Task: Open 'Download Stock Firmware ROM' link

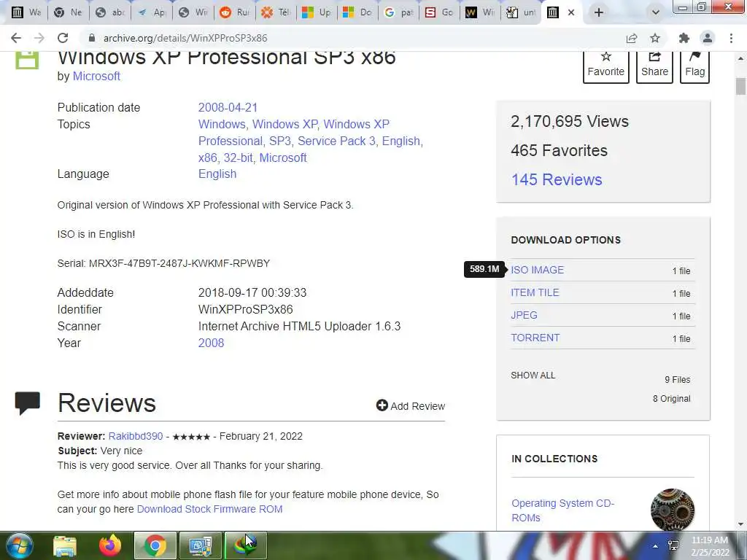Action: point(209,509)
